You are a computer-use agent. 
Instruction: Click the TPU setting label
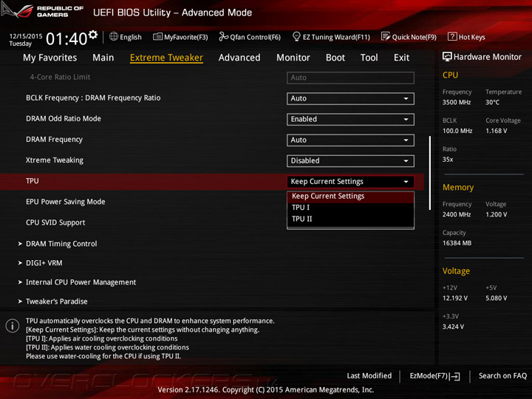tap(33, 181)
